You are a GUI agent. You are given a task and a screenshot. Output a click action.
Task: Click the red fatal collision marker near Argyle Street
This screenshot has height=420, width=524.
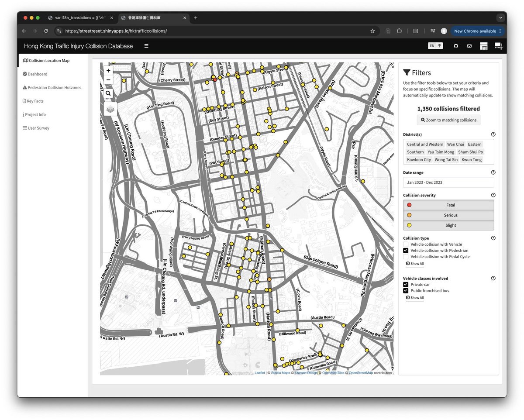[215, 79]
